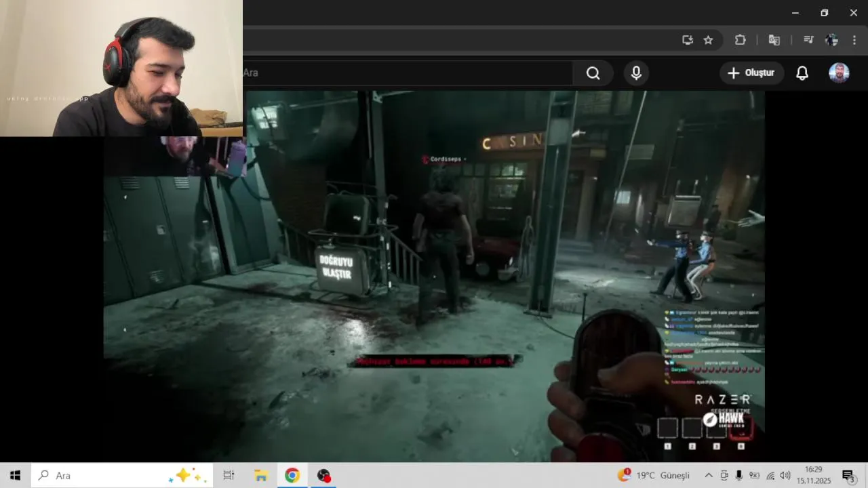The image size is (868, 488).
Task: Open the recording app icon on taskbar
Action: (324, 476)
